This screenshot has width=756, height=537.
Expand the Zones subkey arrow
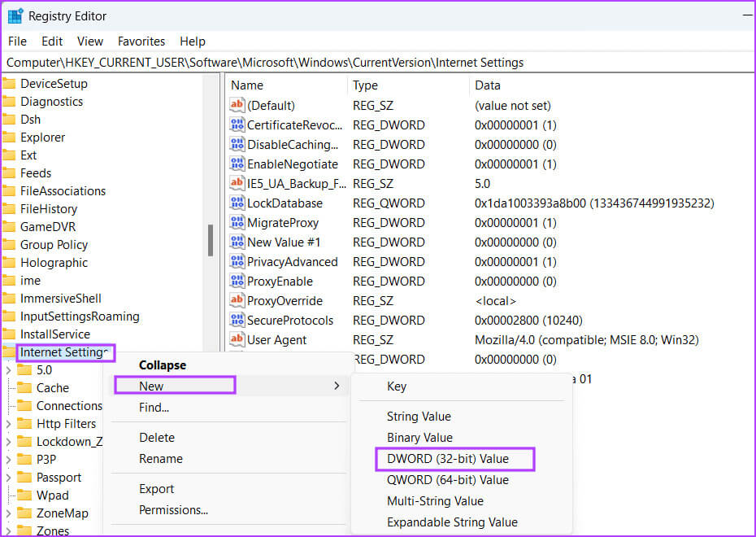click(8, 530)
